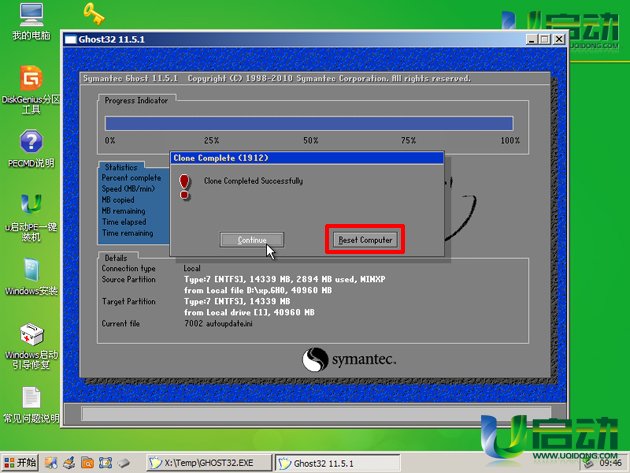630x473 pixels.
Task: Click the red exclamation icon in dialog
Action: 185,187
